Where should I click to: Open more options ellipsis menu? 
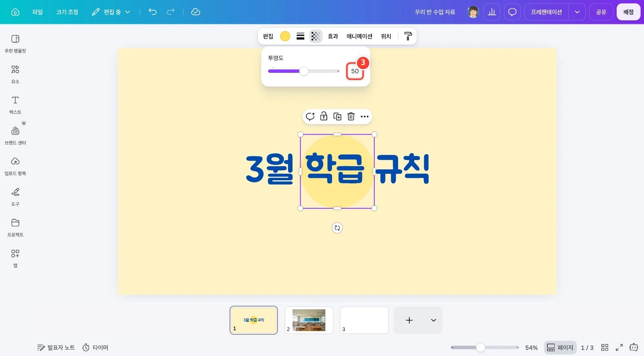pos(365,117)
